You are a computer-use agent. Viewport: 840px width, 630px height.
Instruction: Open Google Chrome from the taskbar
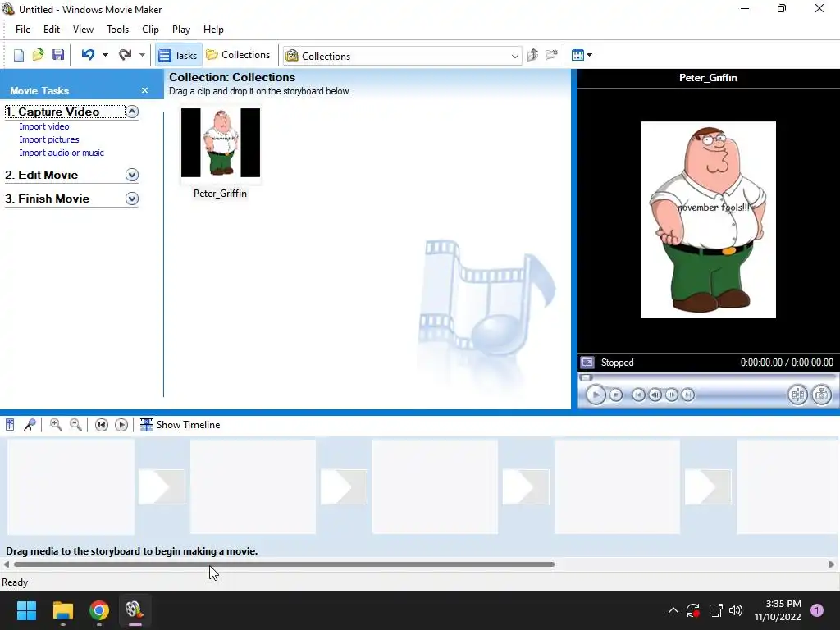pyautogui.click(x=99, y=610)
